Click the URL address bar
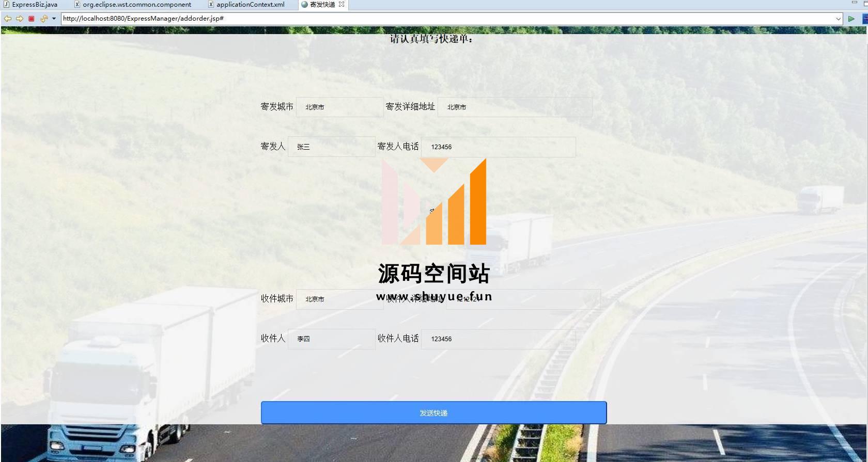 (x=444, y=19)
